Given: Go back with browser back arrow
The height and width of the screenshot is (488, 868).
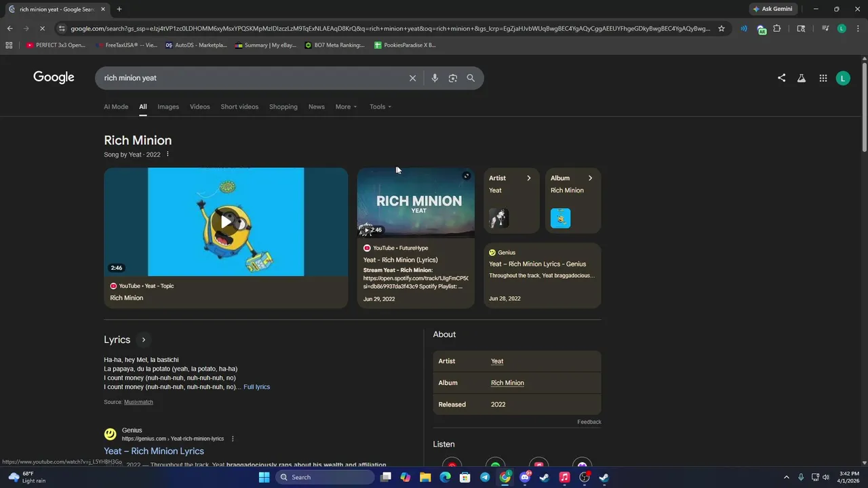Looking at the screenshot, I should [9, 28].
